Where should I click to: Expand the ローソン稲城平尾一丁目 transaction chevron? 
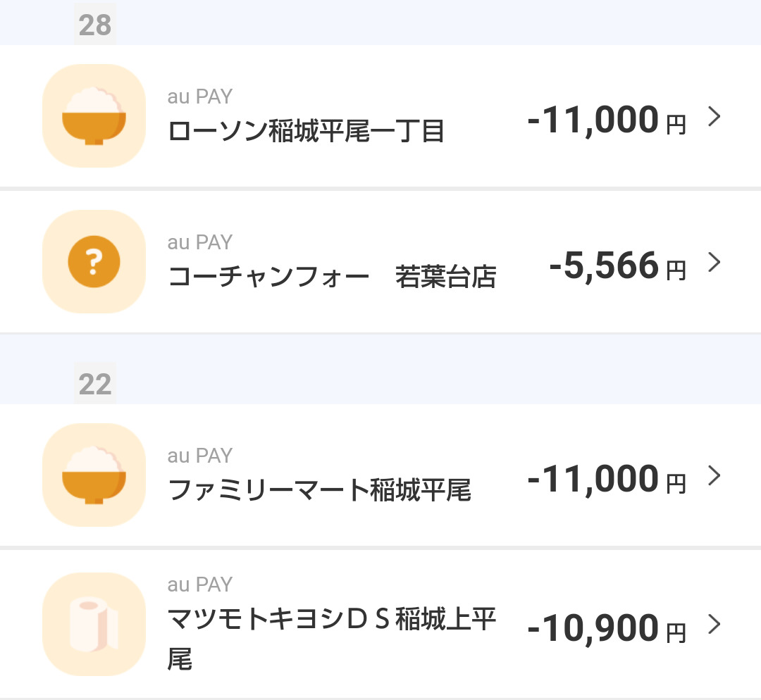[714, 117]
